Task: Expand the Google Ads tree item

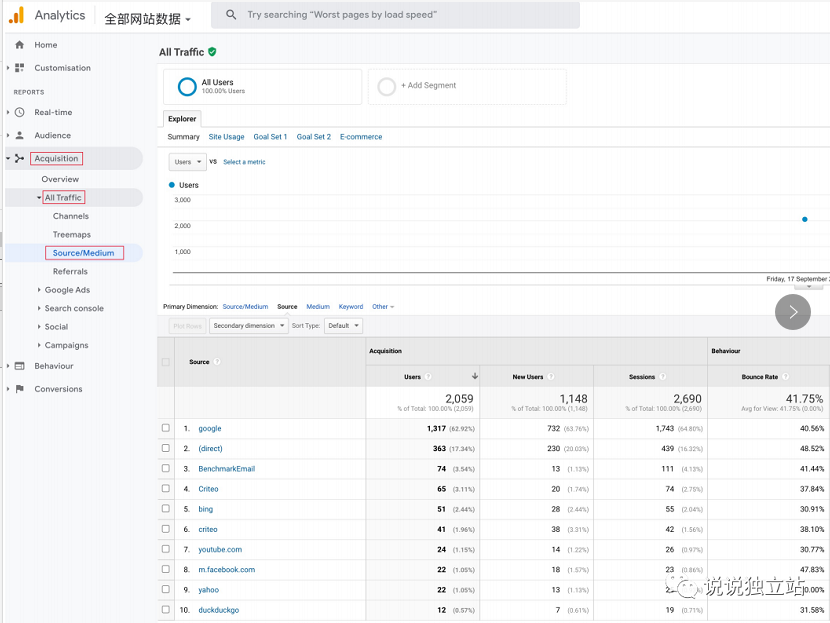Action: [x=39, y=290]
